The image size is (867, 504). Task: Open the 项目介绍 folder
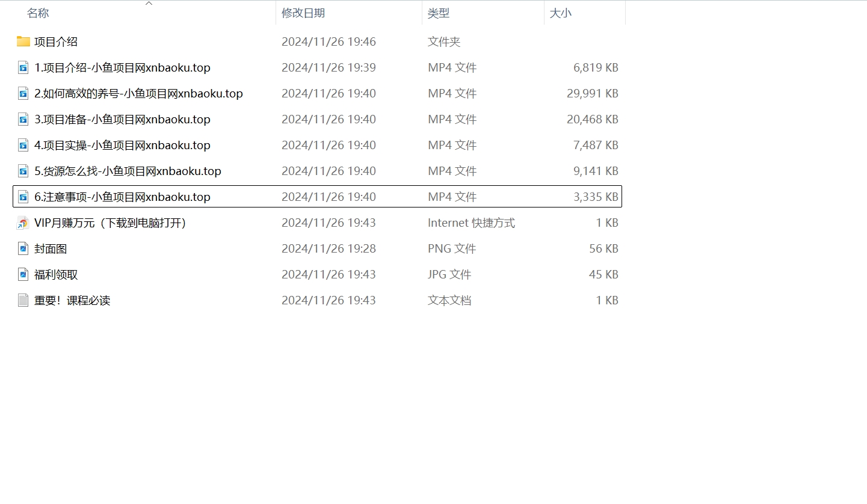click(x=60, y=41)
